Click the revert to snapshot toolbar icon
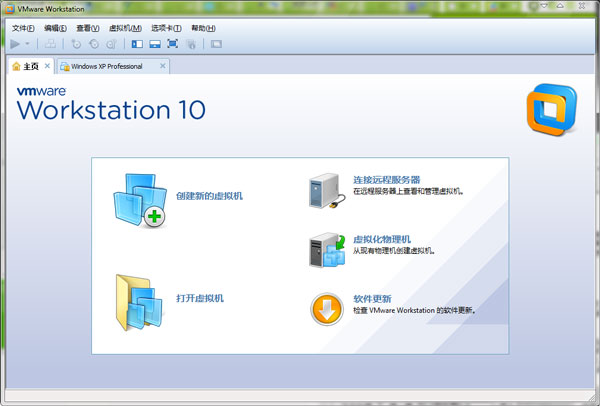 point(94,44)
